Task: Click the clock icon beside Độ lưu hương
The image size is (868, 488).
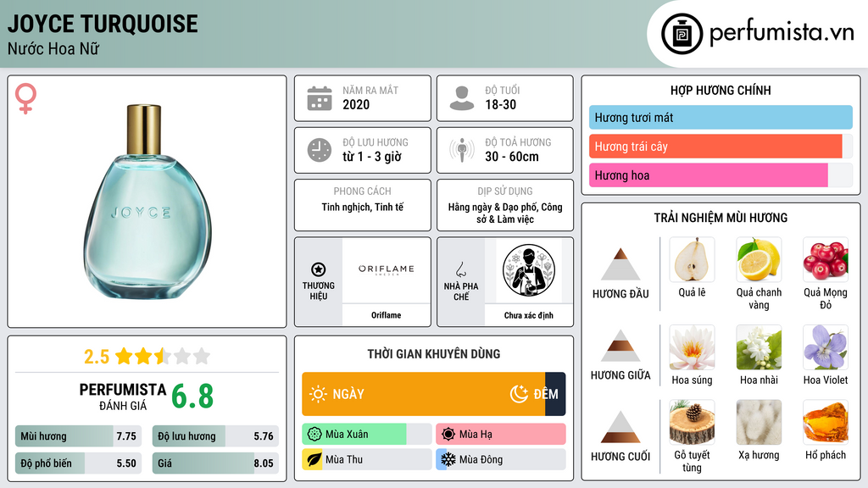Action: (x=320, y=150)
